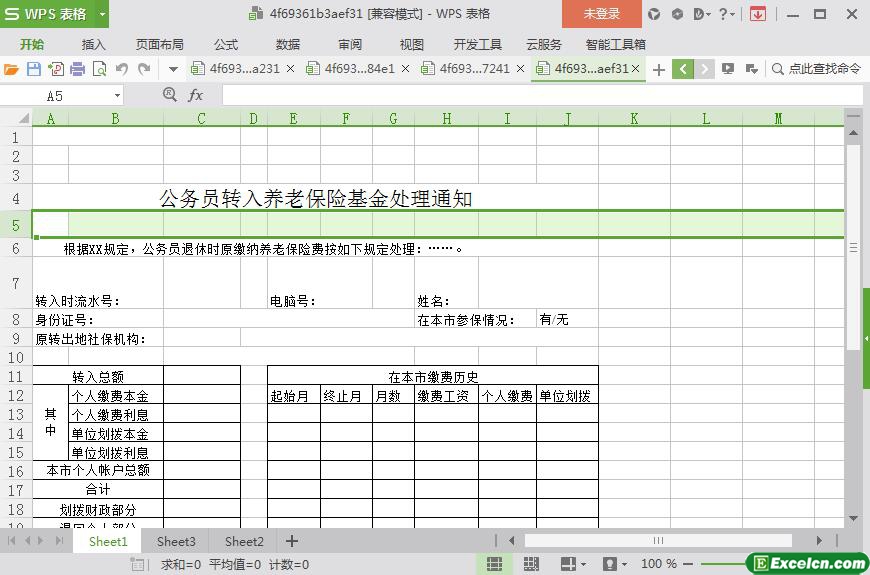The width and height of the screenshot is (870, 575).
Task: Open the 公式 ribbon tab
Action: (x=226, y=44)
